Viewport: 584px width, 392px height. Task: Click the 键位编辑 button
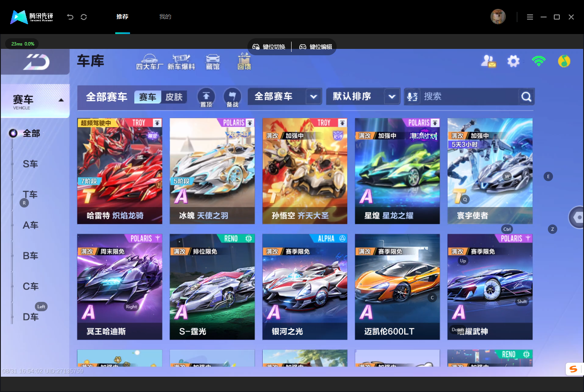(316, 47)
